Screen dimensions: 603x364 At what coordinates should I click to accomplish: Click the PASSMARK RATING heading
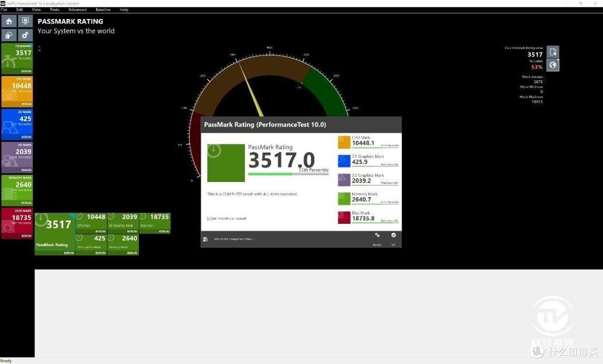(70, 22)
